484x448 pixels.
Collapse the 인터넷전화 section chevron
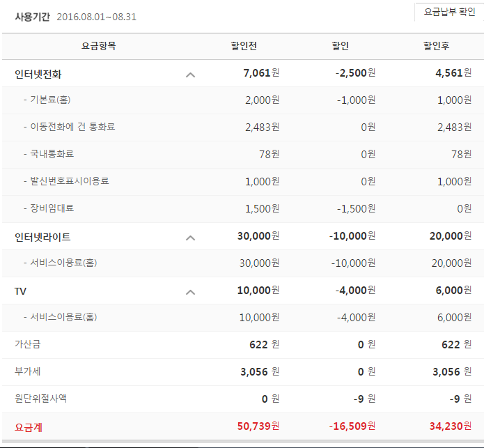(190, 74)
